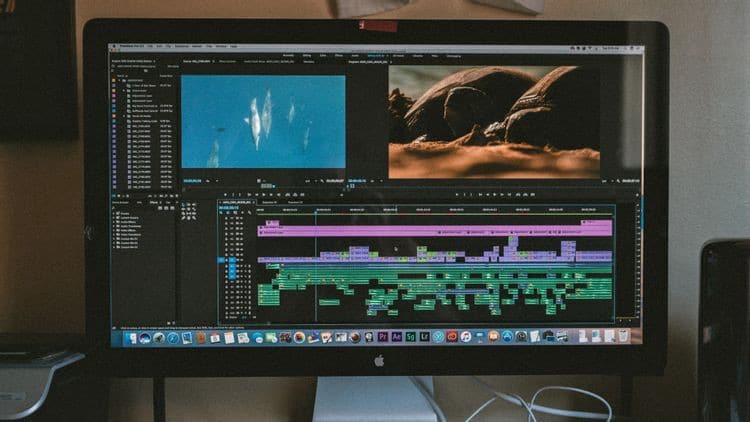The image size is (750, 422).
Task: Click the Creative Cloud red dock icon
Action: (452, 337)
